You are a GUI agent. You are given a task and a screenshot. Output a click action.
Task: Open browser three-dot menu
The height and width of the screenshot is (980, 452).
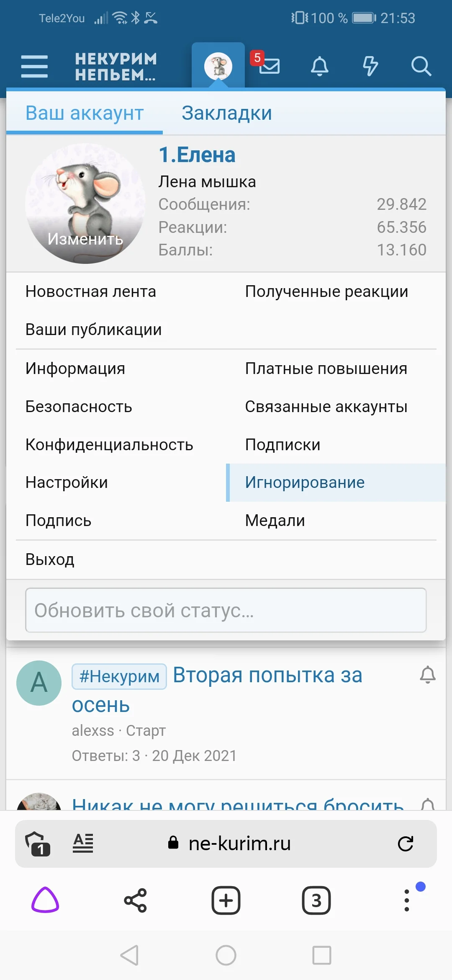(407, 900)
